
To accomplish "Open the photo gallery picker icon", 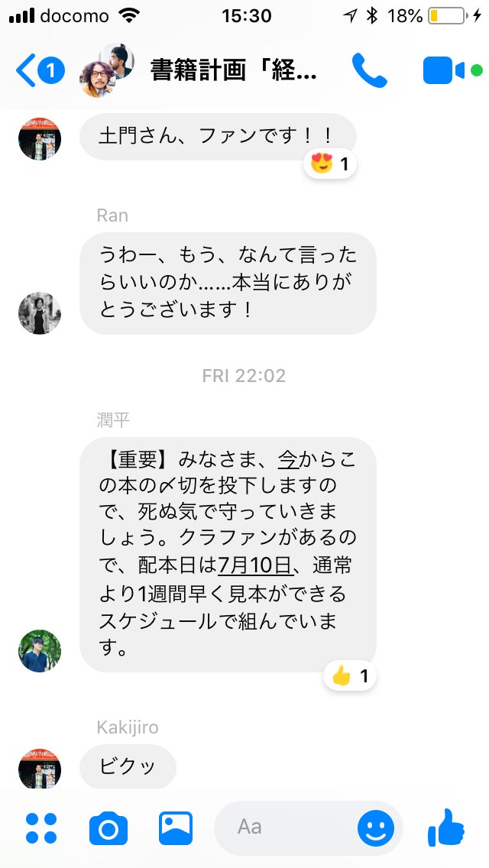I will click(176, 828).
